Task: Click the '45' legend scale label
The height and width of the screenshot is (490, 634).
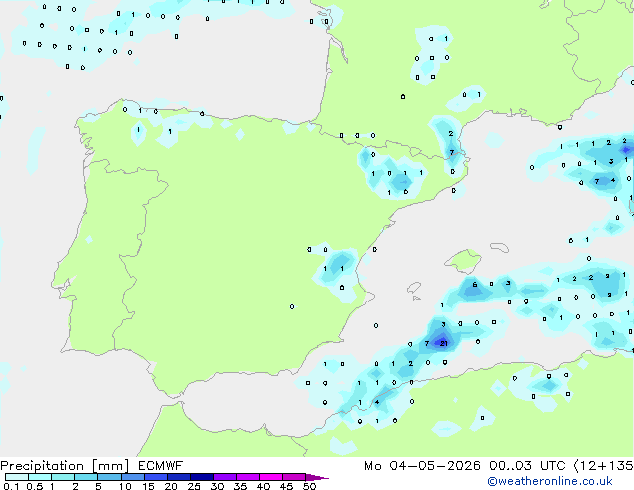Action: 286,486
